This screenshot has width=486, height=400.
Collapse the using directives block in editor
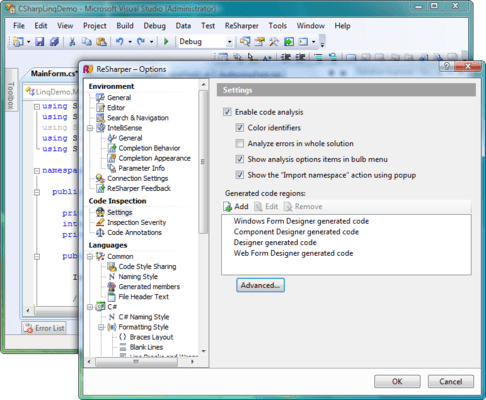[x=37, y=107]
